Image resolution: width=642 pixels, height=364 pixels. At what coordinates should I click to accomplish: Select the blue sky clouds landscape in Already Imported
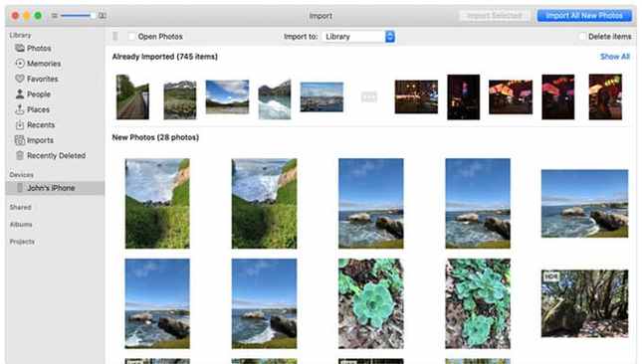227,96
